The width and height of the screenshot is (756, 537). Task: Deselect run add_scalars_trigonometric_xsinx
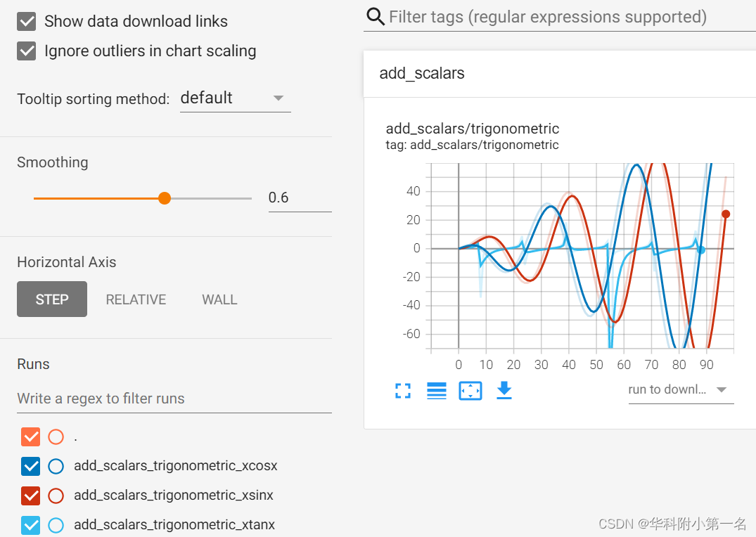click(x=30, y=496)
